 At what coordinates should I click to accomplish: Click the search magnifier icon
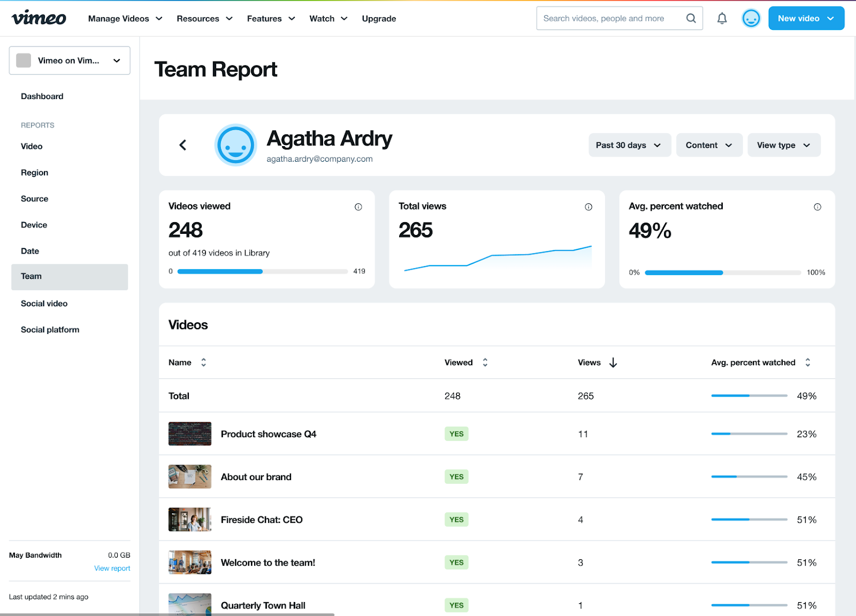coord(691,19)
